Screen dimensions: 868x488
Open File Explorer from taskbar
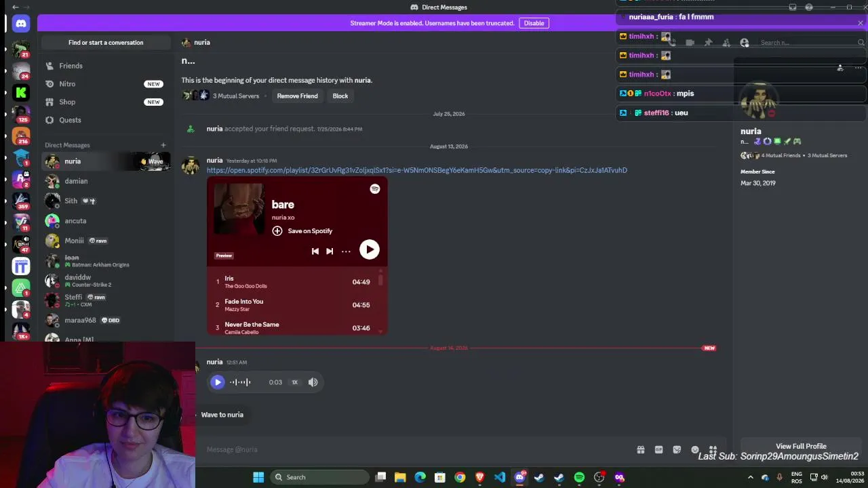(400, 477)
